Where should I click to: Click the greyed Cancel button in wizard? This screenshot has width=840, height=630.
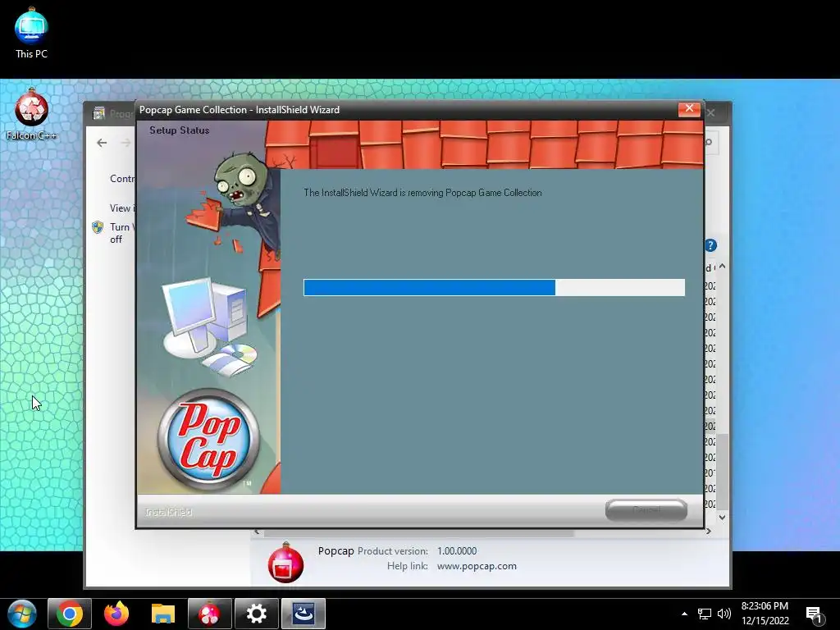coord(646,509)
